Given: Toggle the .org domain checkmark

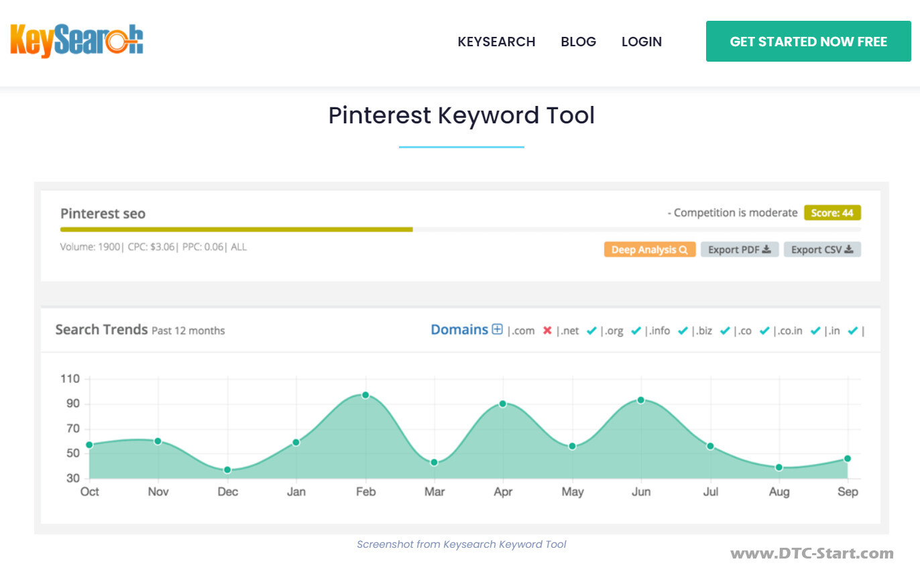Looking at the screenshot, I should click(636, 331).
